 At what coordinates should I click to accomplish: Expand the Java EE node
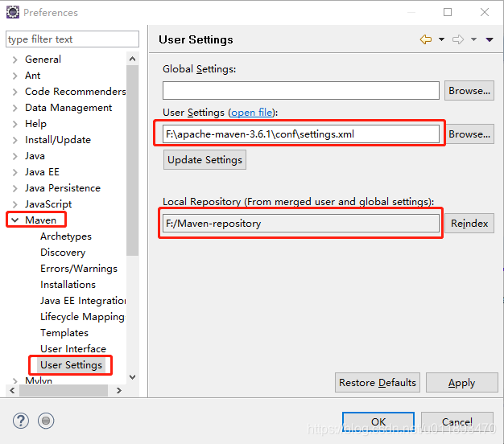click(14, 172)
